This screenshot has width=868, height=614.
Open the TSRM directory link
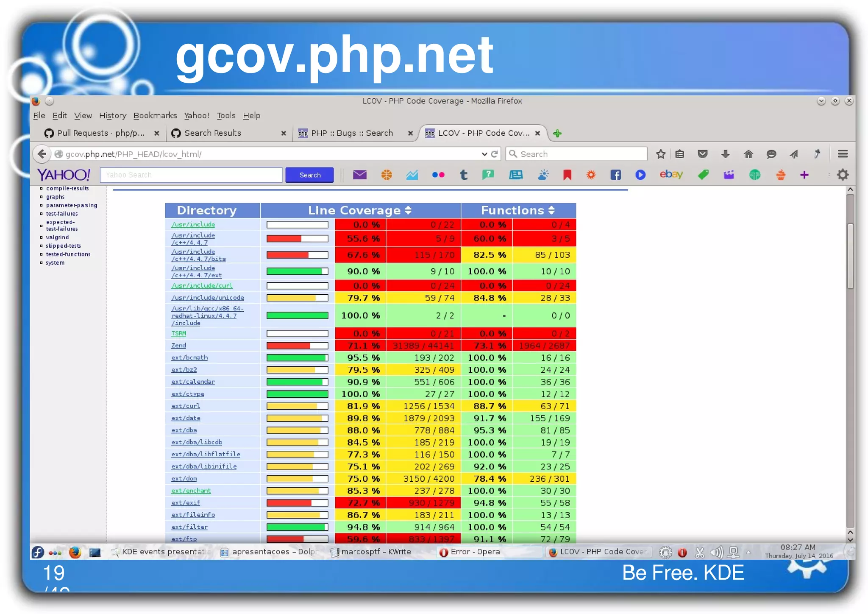(x=178, y=333)
